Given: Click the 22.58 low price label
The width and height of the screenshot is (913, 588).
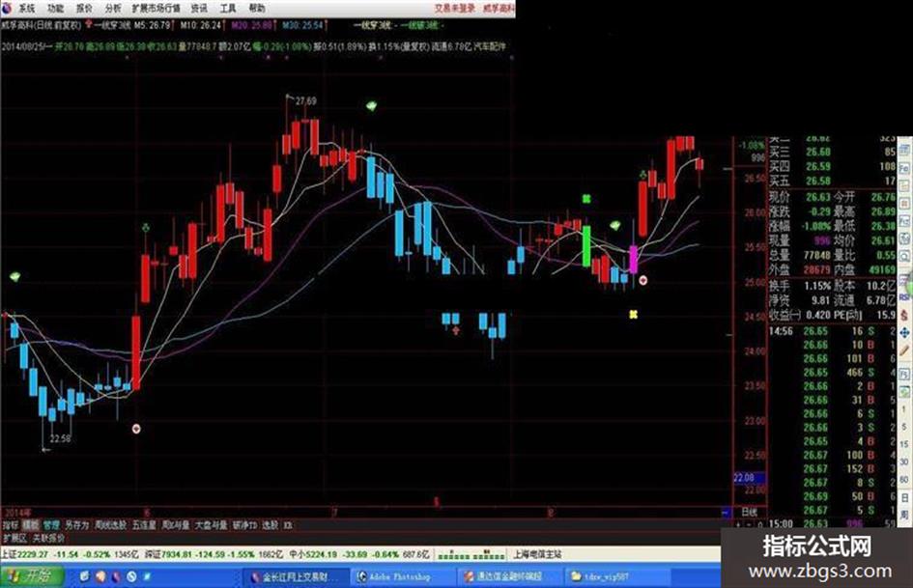Looking at the screenshot, I should point(60,438).
